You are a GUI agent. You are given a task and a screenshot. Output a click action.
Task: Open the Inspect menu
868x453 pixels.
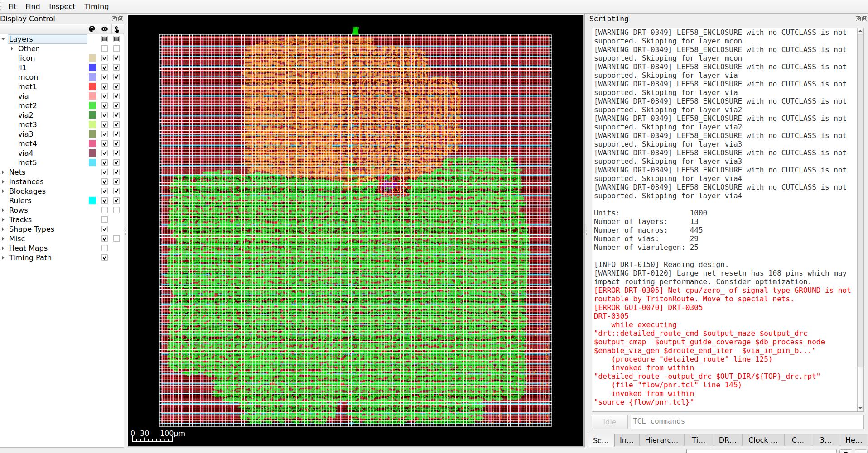(x=62, y=6)
